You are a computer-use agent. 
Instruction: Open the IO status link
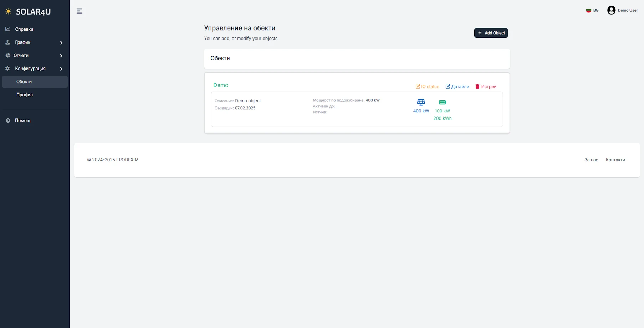(428, 86)
